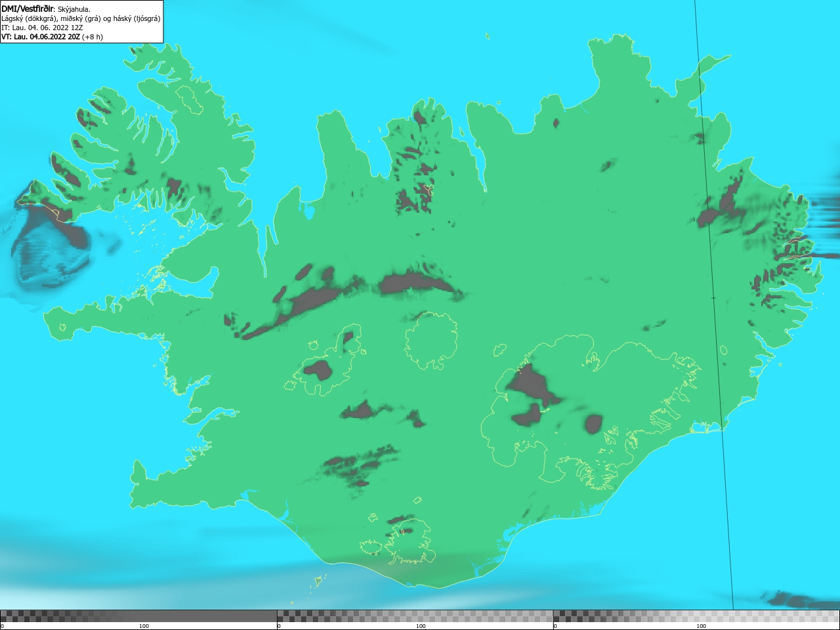
Task: Click the '100' label under the light grey scale
Action: [x=701, y=626]
